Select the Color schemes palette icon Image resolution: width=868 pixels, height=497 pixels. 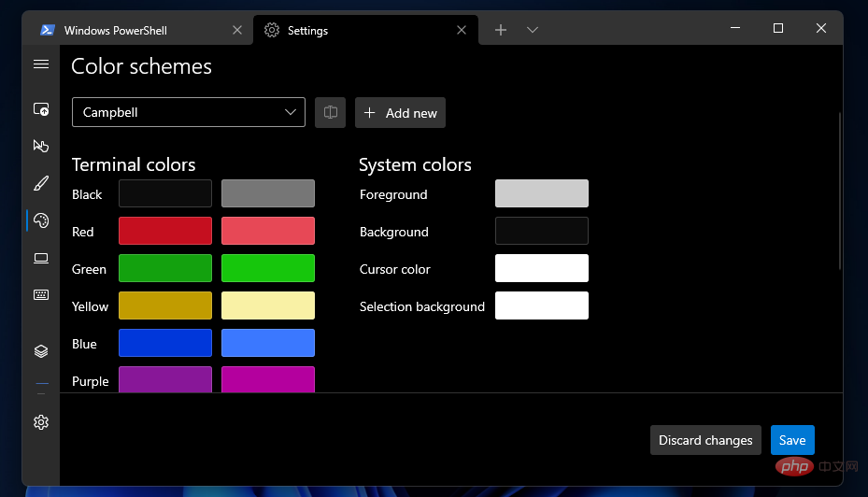41,220
